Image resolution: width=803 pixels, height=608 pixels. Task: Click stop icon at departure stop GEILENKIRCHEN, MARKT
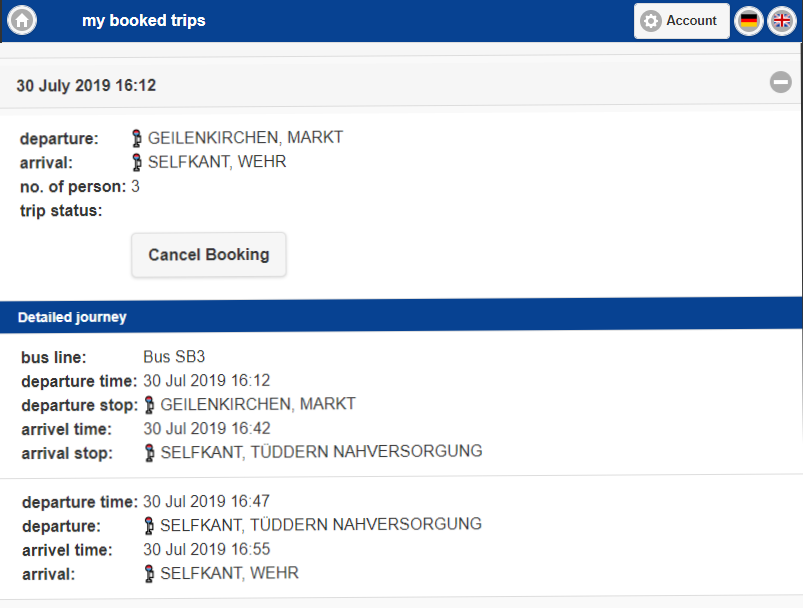point(150,405)
